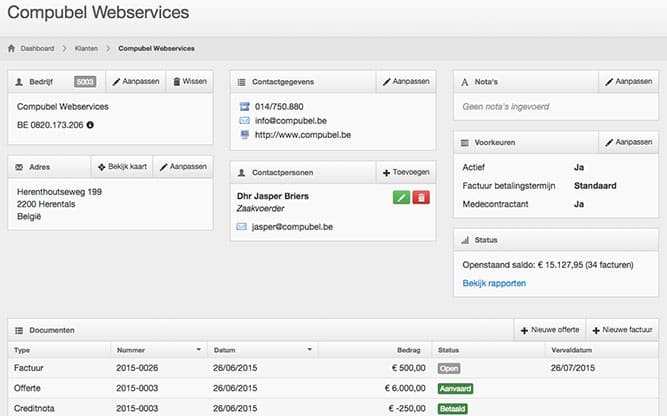Click the green edit pencil for Jasper Briers
The image size is (667, 416).
(x=400, y=198)
